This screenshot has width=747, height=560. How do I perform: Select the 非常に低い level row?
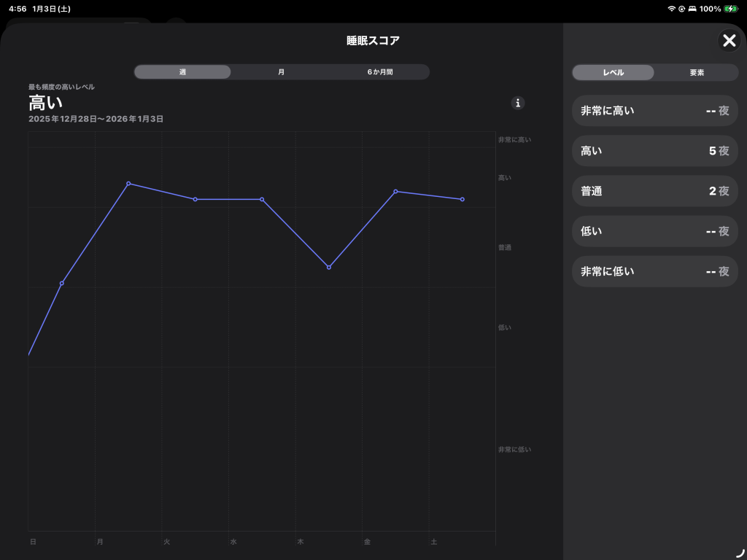[654, 271]
